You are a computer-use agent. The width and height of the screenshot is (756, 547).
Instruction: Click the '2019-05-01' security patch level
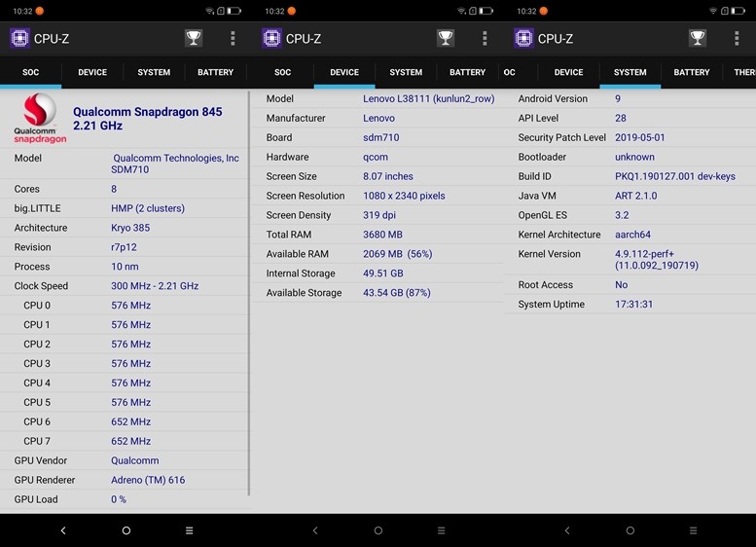[640, 137]
